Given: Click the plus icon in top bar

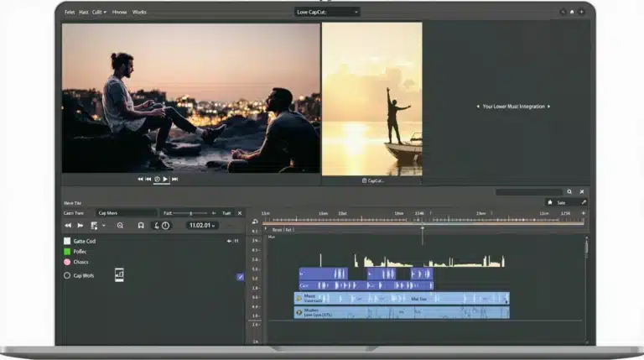Looking at the screenshot, I should (581, 12).
